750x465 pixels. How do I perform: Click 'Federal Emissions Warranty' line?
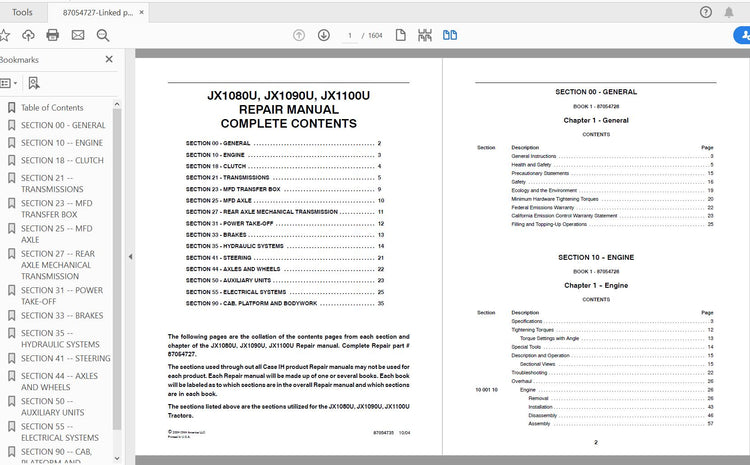[x=612, y=208]
